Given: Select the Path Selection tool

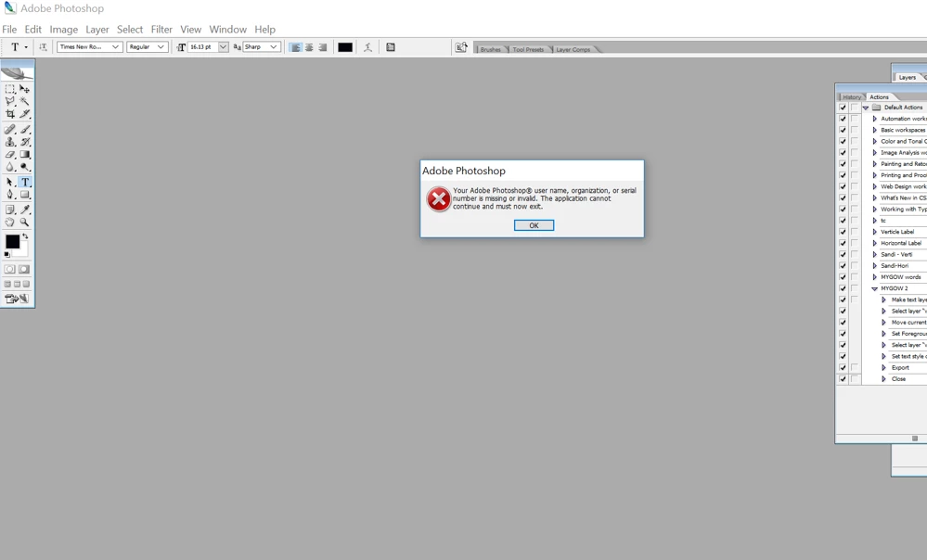Looking at the screenshot, I should (10, 182).
